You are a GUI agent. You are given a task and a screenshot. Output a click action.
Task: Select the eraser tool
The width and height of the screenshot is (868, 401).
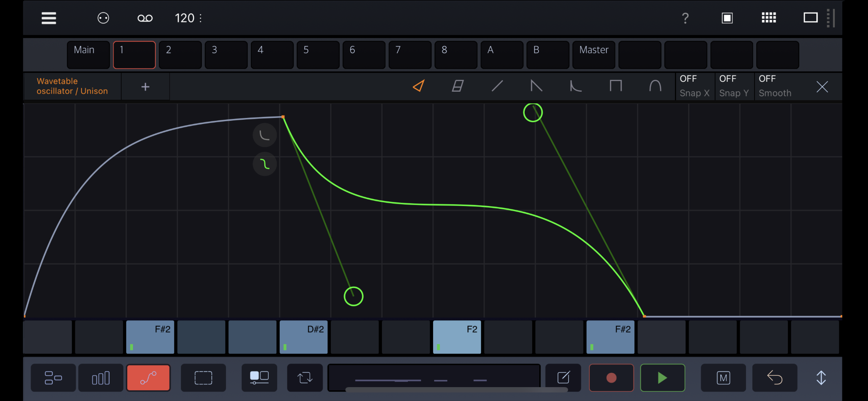458,86
